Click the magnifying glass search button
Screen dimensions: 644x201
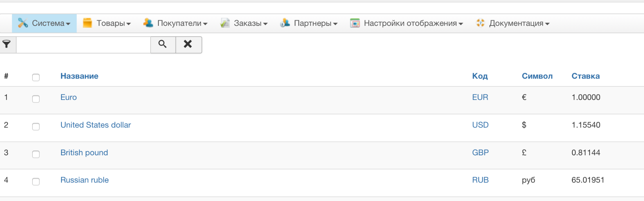click(x=163, y=44)
